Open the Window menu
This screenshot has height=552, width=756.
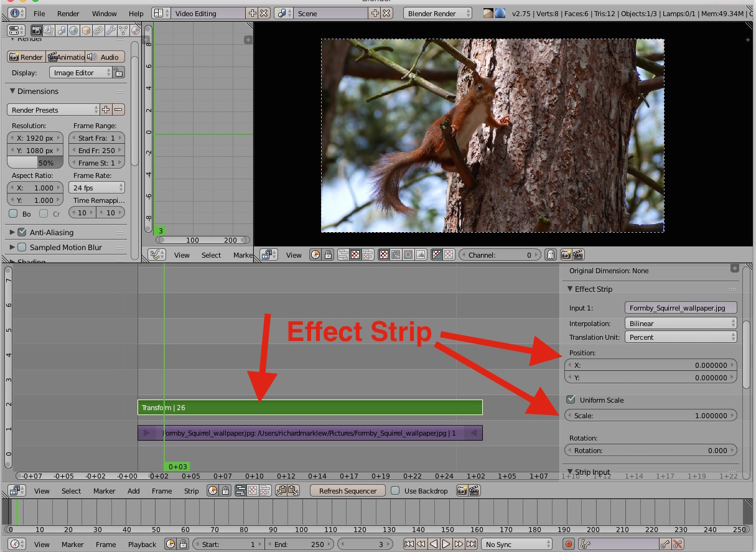click(x=104, y=13)
